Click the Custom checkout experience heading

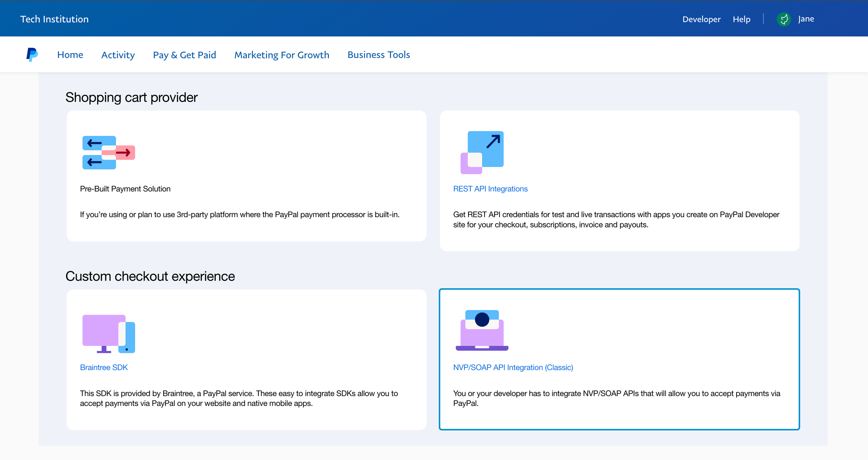[150, 276]
